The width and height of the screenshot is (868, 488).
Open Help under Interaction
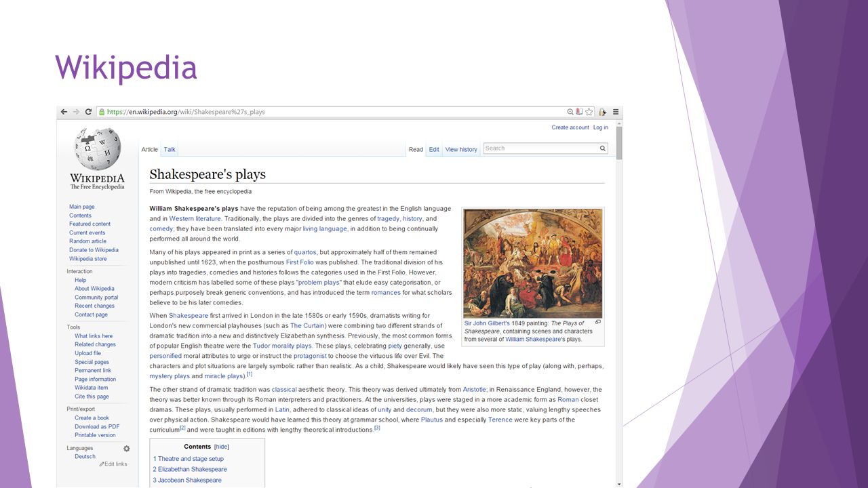tap(80, 280)
